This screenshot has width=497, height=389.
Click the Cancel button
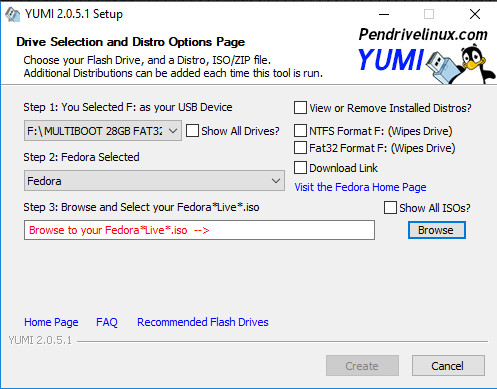point(448,366)
